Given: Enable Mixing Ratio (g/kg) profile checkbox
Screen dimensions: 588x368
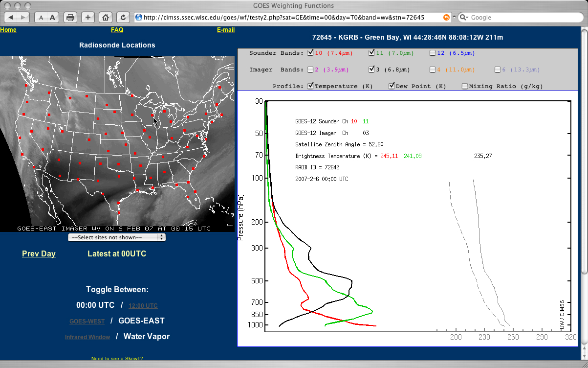Looking at the screenshot, I should [465, 86].
